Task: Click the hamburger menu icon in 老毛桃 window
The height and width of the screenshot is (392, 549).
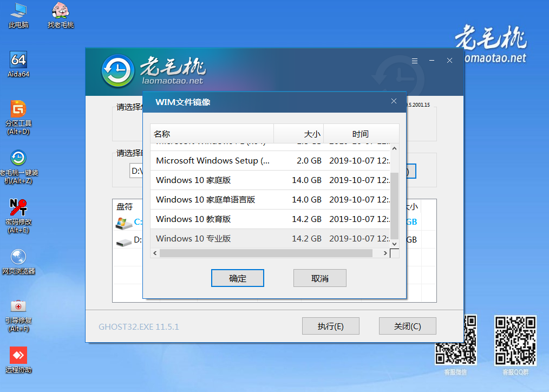Action: 415,61
